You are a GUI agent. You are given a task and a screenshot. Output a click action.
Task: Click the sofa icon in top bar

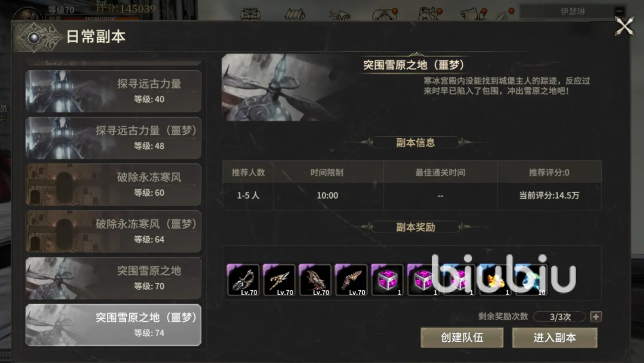[251, 14]
